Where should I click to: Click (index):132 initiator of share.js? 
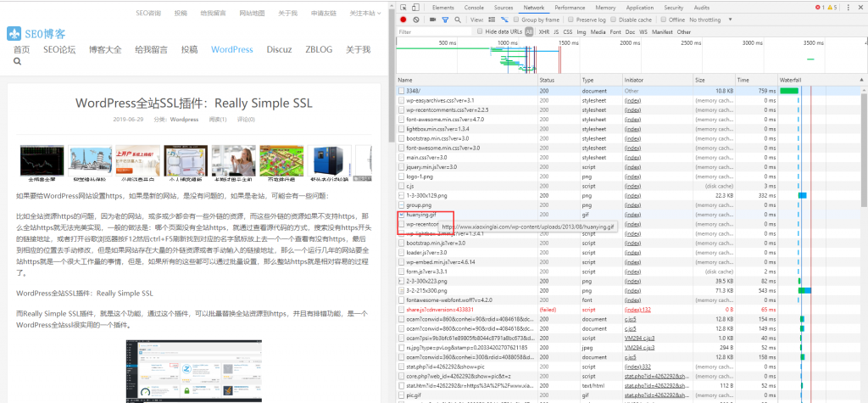coord(637,310)
